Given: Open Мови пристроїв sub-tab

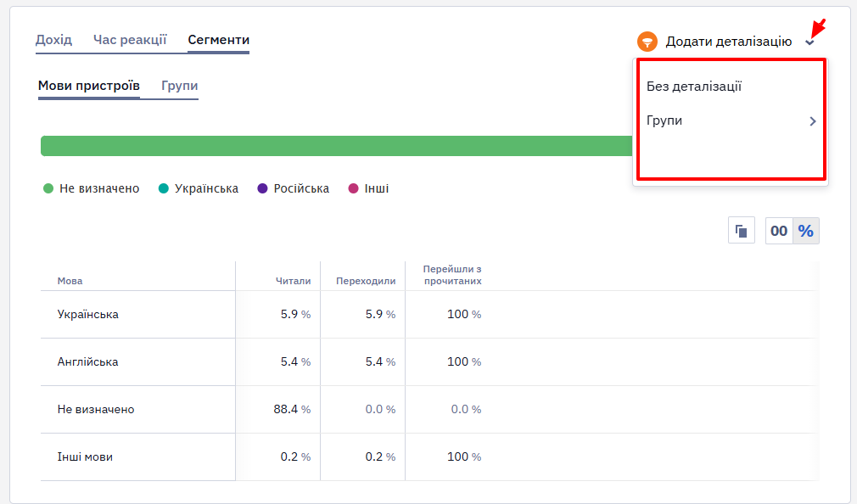Looking at the screenshot, I should 88,86.
